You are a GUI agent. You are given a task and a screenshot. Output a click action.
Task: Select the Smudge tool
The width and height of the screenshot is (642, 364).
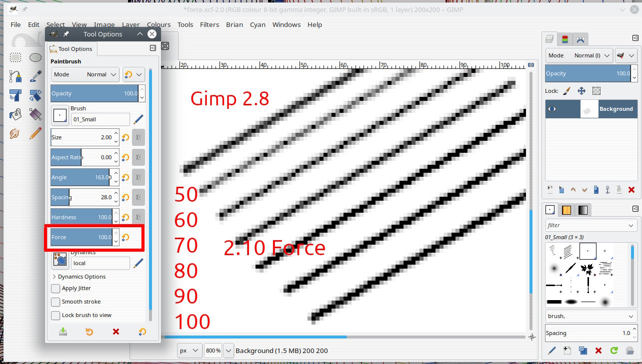(15, 133)
